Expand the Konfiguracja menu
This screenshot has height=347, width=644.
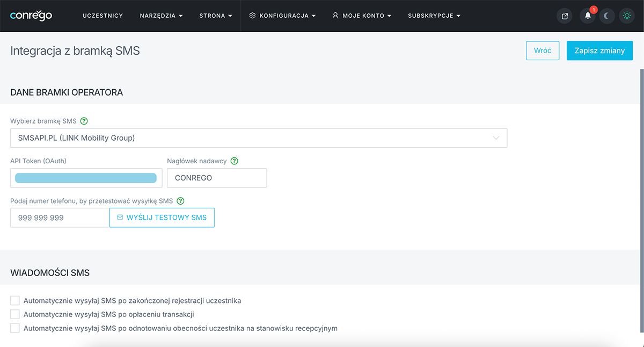pos(282,16)
